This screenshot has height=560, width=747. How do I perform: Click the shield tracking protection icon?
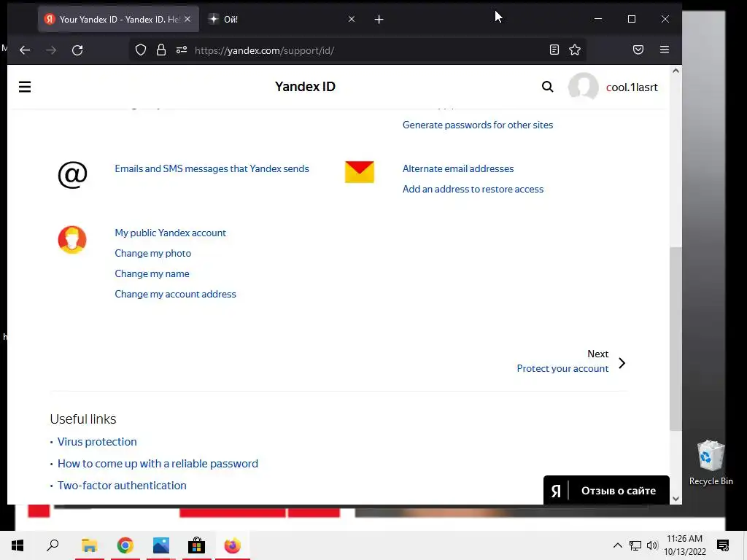141,50
